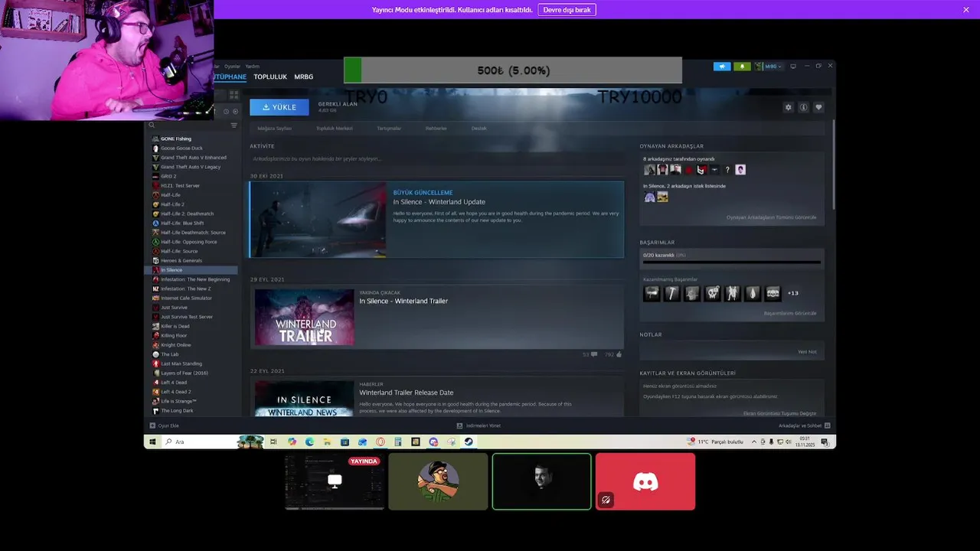Image resolution: width=980 pixels, height=551 pixels.
Task: Open Steam notifications bell icon
Action: pos(742,67)
